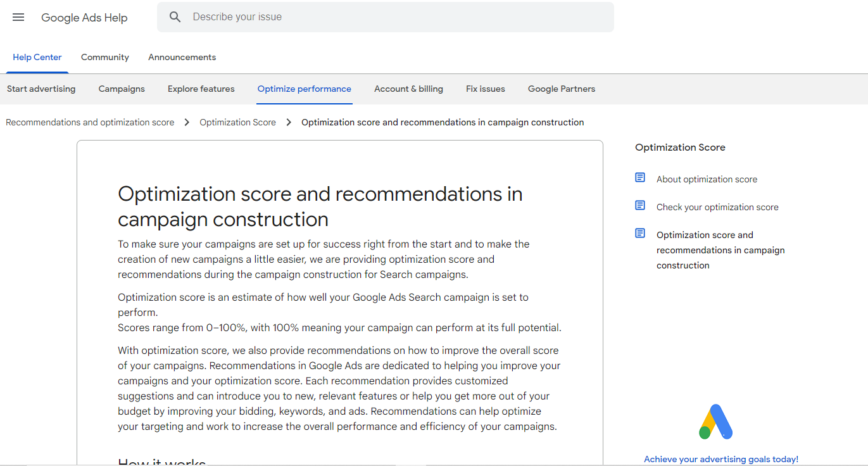Screen dimensions: 868x466
Task: Click the article icon beside Check your optimization score
Action: [640, 206]
